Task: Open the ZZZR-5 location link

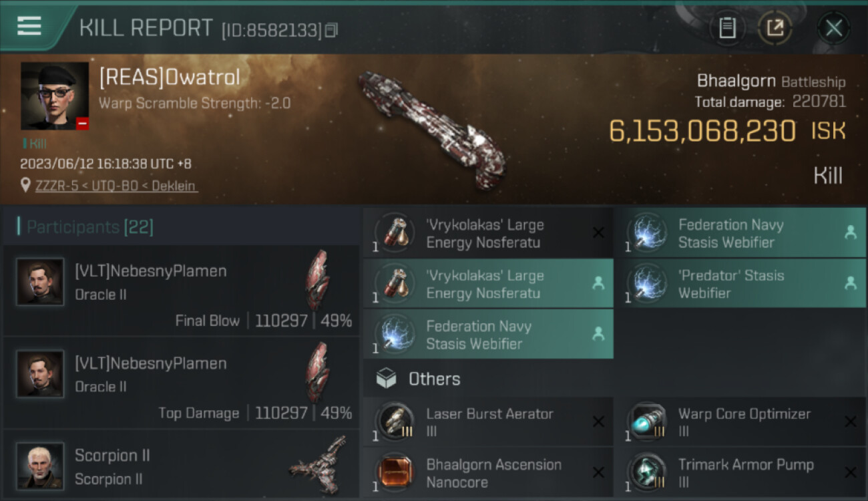Action: click(x=116, y=186)
